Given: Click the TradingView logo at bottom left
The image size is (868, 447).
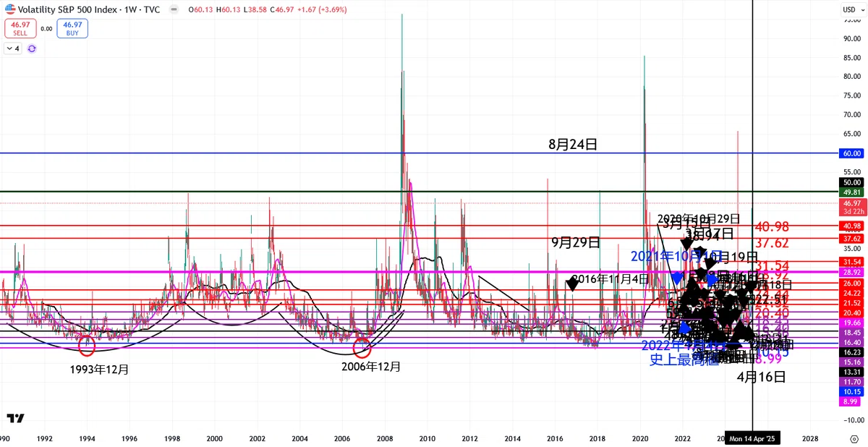Looking at the screenshot, I should tap(15, 419).
